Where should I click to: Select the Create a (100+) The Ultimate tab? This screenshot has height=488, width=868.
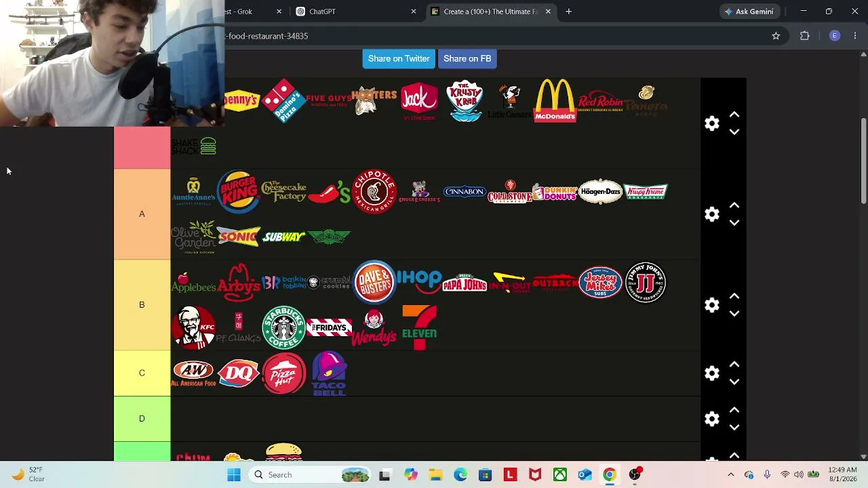click(x=490, y=12)
